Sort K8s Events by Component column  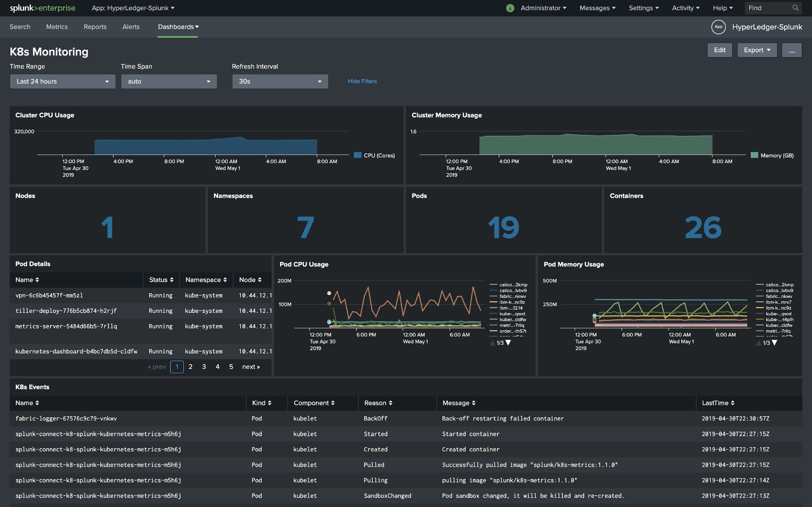[314, 403]
